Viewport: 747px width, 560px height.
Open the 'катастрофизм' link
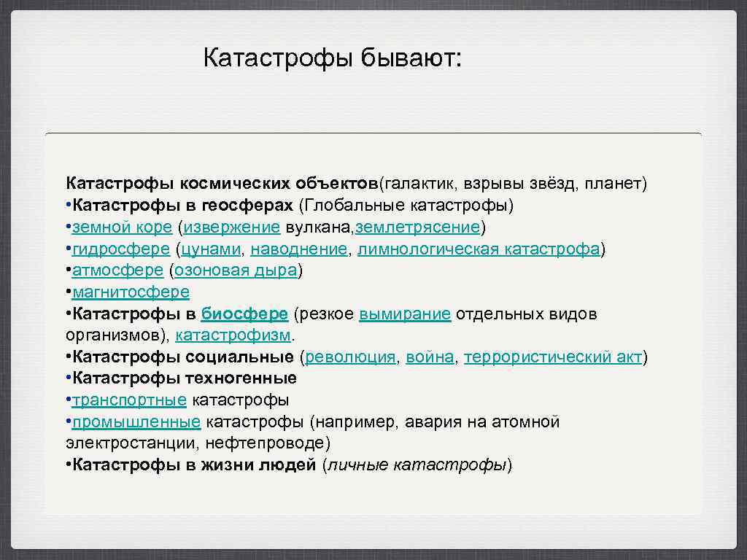pyautogui.click(x=233, y=335)
